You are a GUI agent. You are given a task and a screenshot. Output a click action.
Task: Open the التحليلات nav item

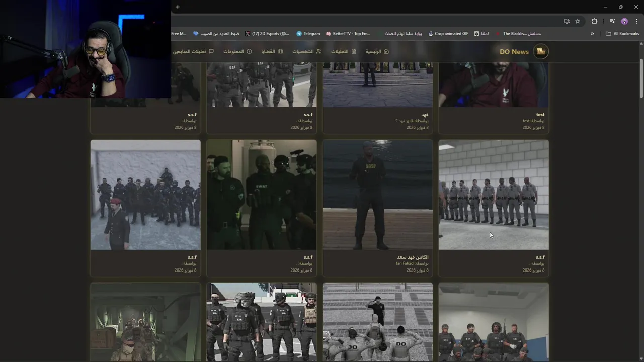pyautogui.click(x=344, y=51)
